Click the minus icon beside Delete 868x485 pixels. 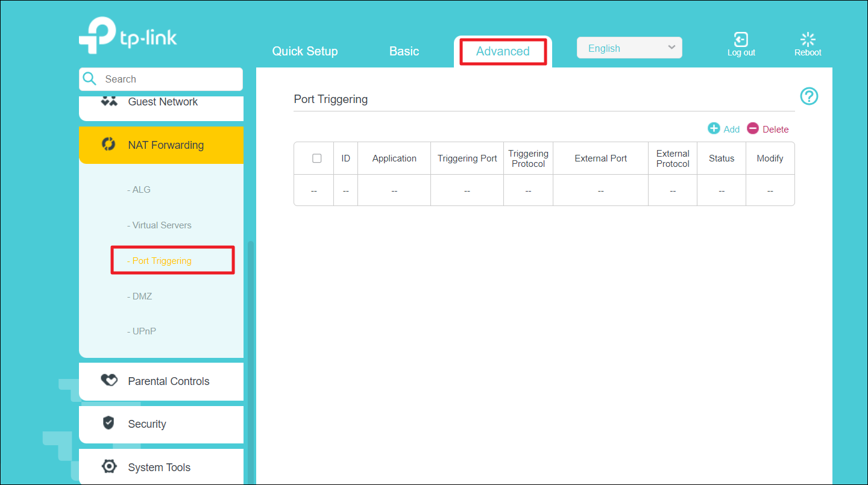753,128
